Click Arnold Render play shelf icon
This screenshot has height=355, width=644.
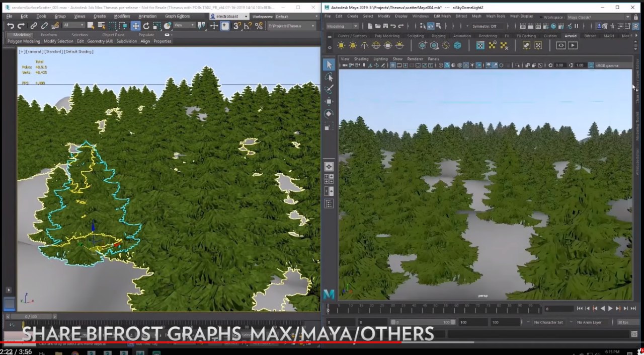(573, 45)
